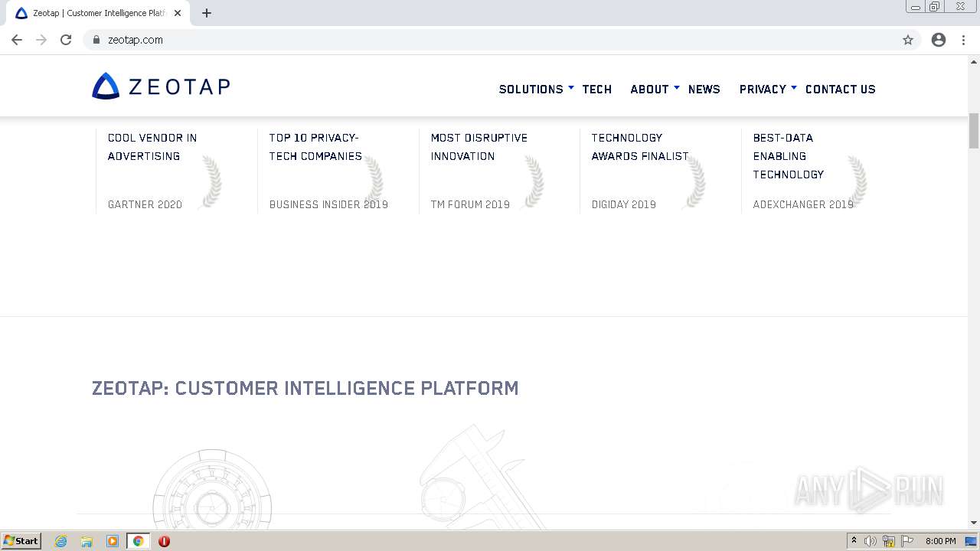Click the Zeotap logo
This screenshot has width=980, height=551.
pyautogui.click(x=161, y=86)
